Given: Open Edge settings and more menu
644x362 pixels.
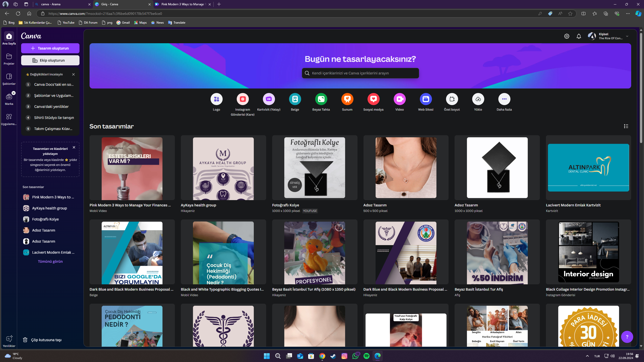Looking at the screenshot, I should [x=628, y=14].
